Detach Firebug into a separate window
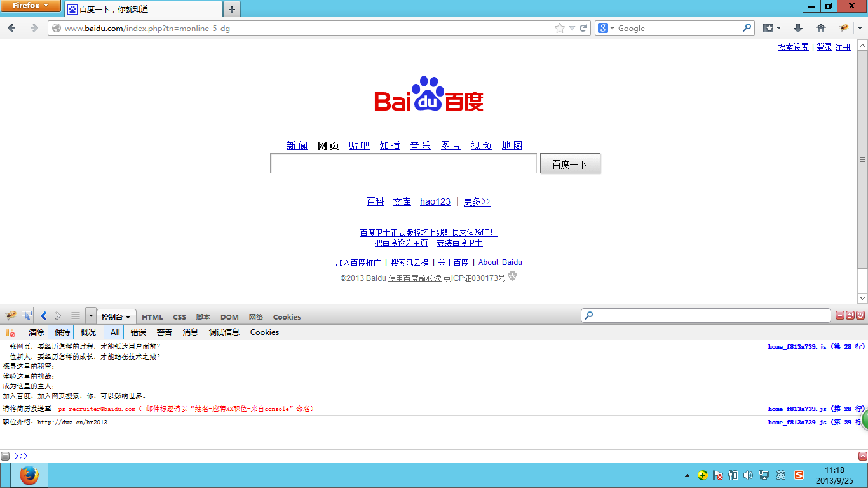Image resolution: width=868 pixels, height=488 pixels. [850, 315]
